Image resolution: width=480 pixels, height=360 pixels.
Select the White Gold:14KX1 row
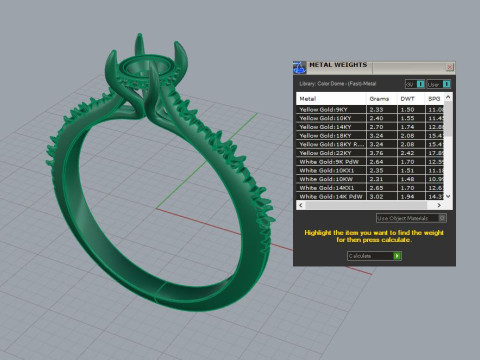coord(370,188)
